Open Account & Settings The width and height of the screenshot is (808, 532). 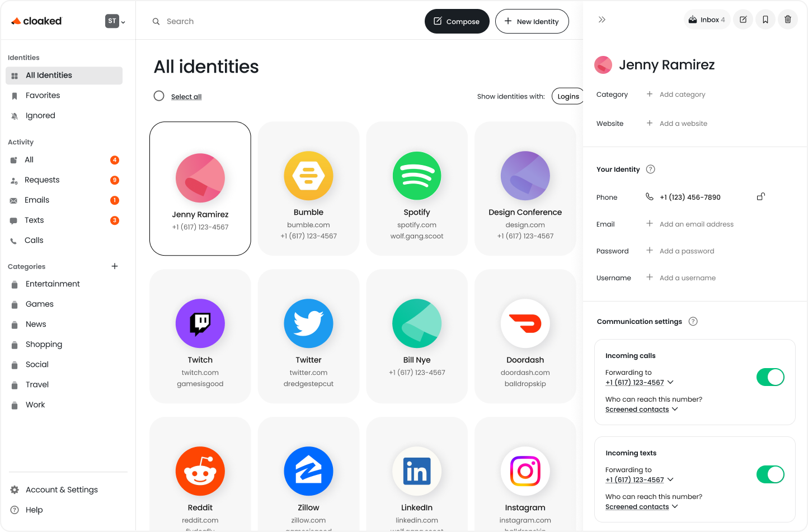tap(62, 490)
